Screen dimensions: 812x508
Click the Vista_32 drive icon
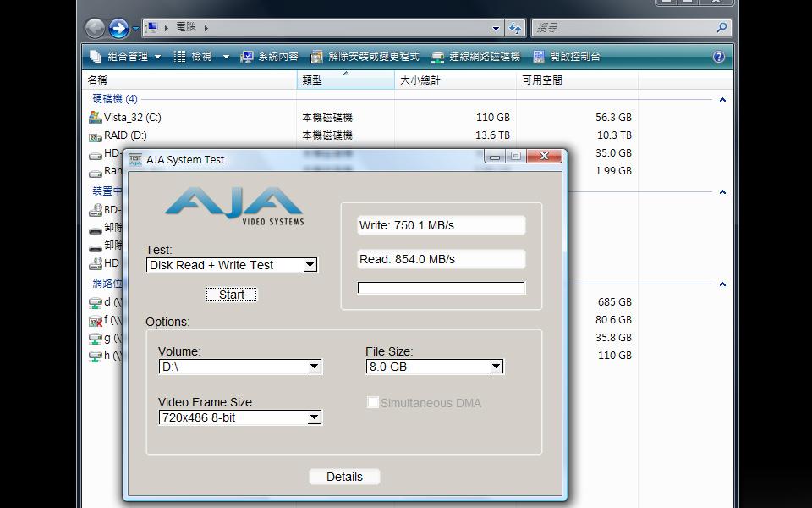(x=96, y=118)
